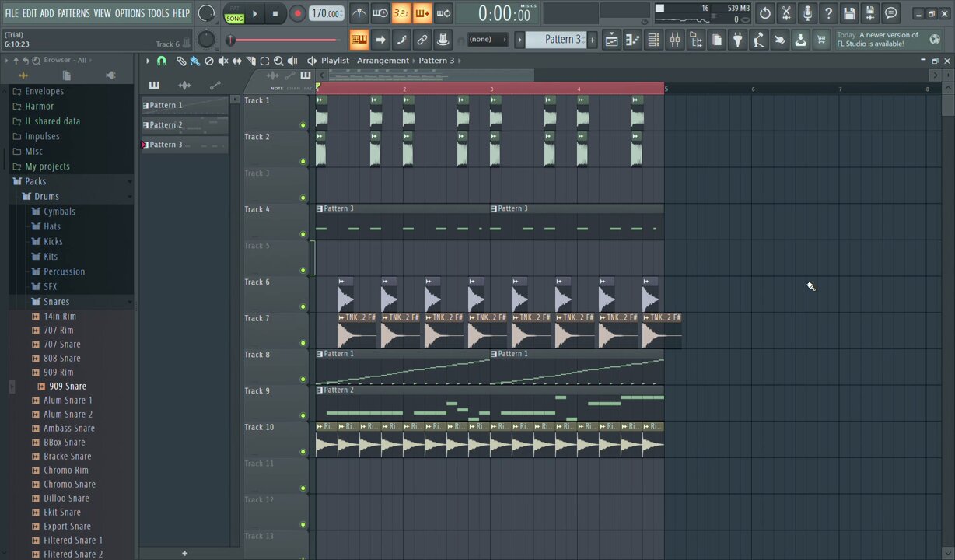Open the Piano roll view icon
This screenshot has width=955, height=560.
click(633, 39)
